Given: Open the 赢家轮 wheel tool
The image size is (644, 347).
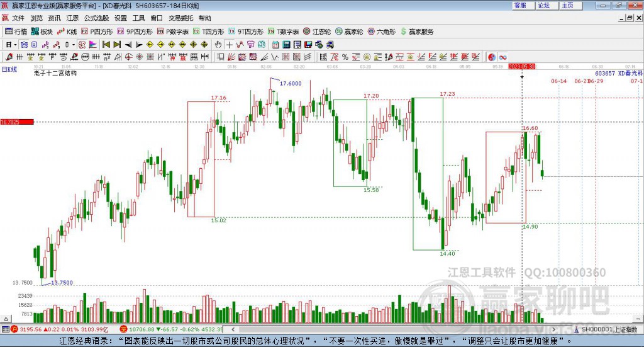Looking at the screenshot, I should click(349, 31).
